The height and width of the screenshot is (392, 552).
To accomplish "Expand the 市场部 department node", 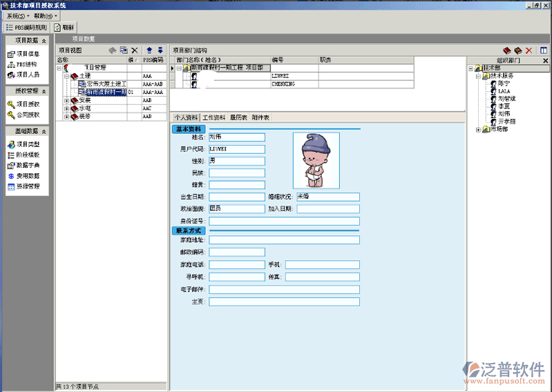I will [478, 130].
